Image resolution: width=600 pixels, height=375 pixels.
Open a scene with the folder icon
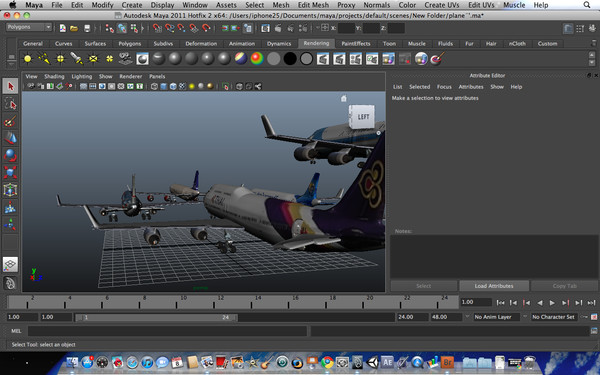click(x=74, y=28)
